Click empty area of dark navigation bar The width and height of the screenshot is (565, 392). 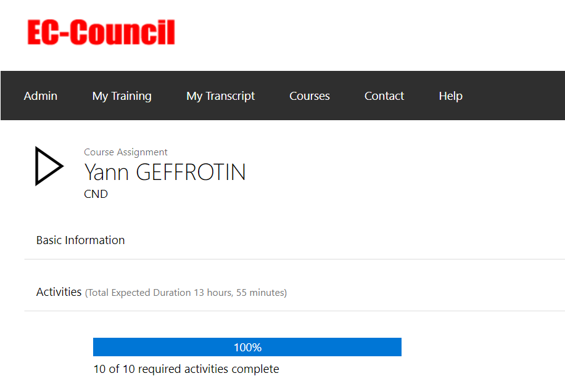pos(512,96)
